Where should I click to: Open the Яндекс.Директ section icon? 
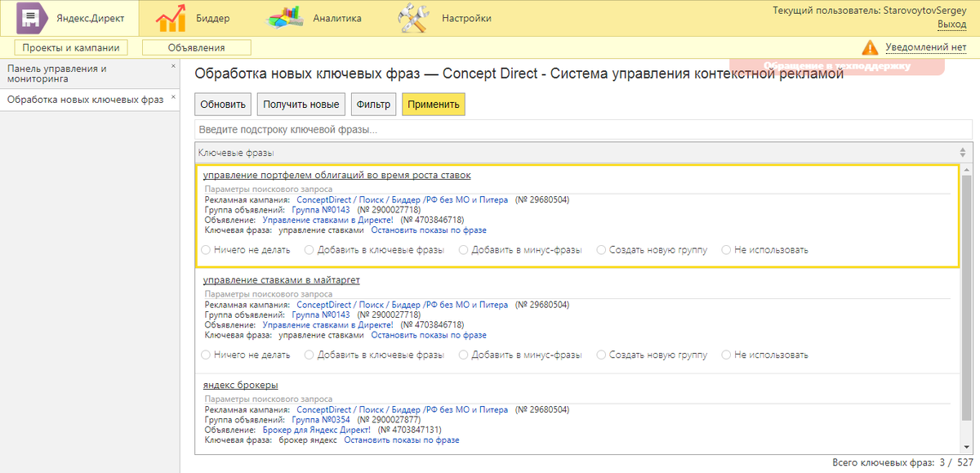(32, 17)
